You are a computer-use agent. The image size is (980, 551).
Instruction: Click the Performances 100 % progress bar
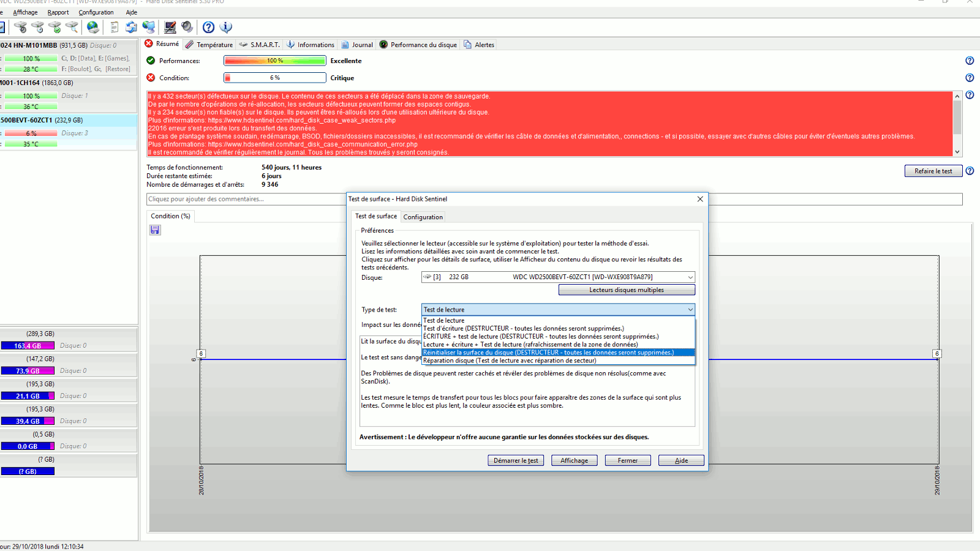(275, 61)
